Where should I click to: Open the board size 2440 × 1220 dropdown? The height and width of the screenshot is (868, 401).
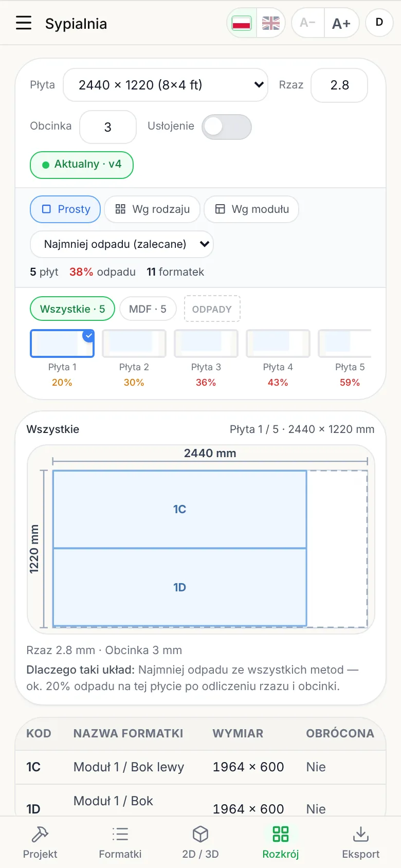tap(166, 85)
